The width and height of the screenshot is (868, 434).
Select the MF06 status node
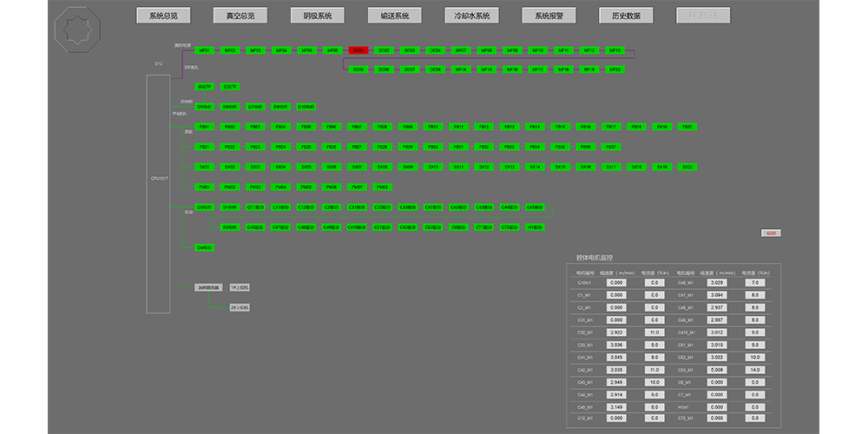(332, 50)
